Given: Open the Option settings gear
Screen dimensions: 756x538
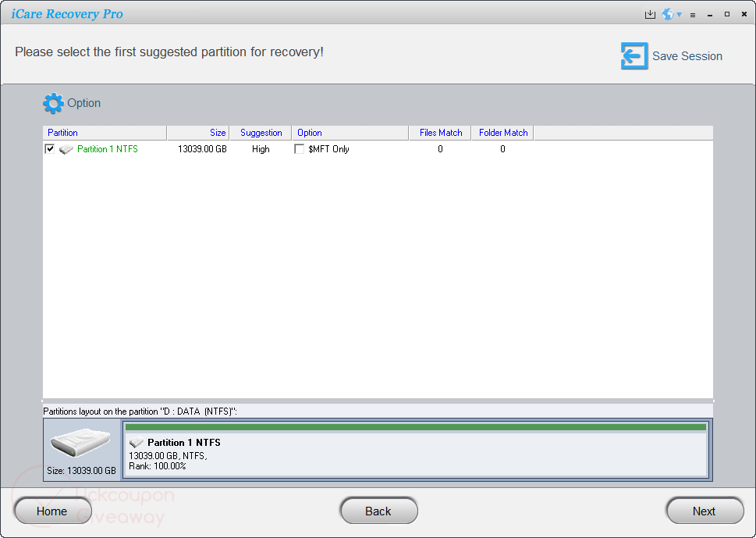Looking at the screenshot, I should coord(53,103).
